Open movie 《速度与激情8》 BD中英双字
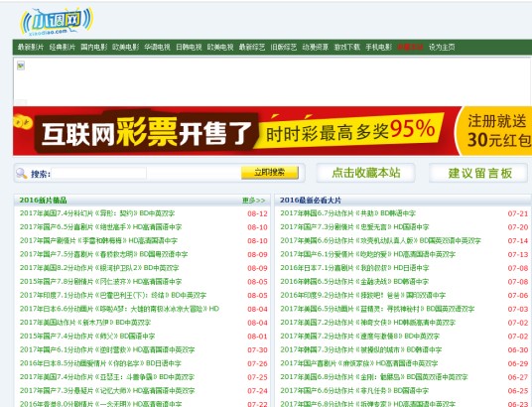 (359, 337)
